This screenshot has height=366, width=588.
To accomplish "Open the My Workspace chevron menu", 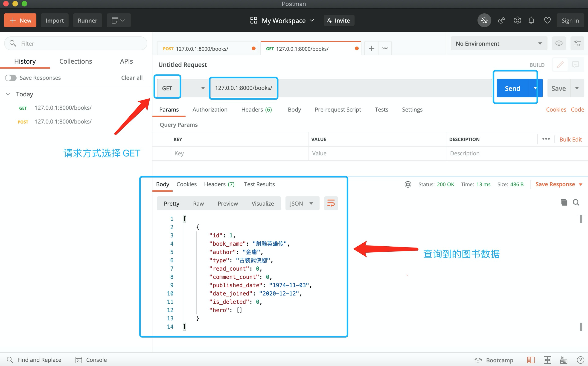I will point(312,20).
